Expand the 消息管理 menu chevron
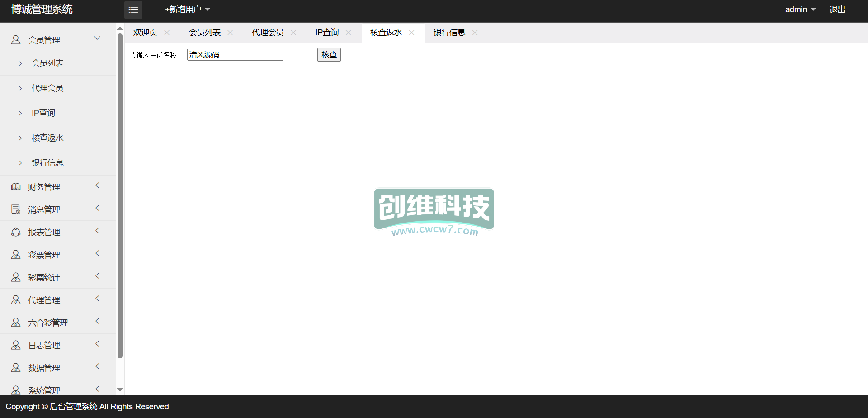 point(97,208)
